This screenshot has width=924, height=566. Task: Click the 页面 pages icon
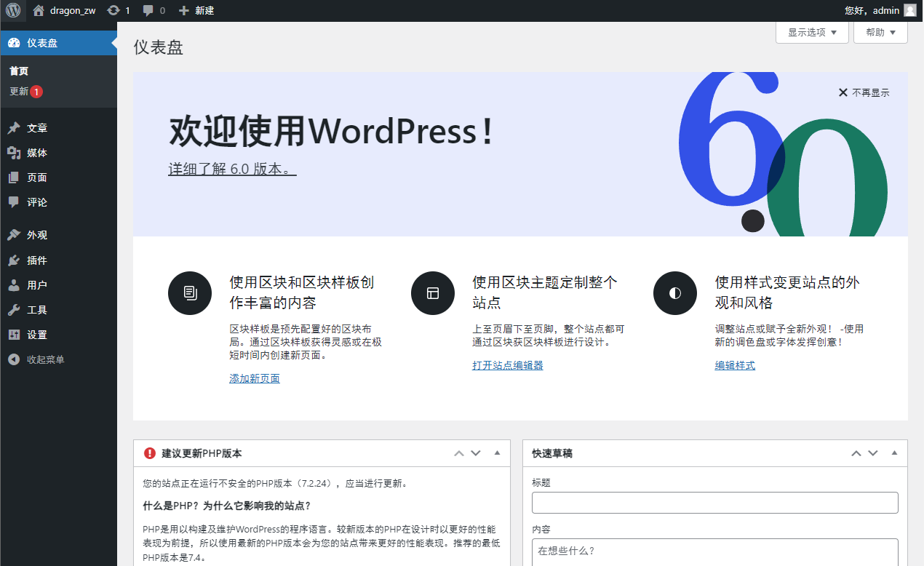14,178
